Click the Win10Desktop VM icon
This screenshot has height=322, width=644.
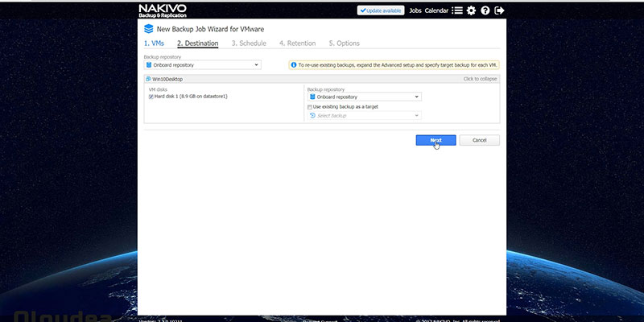tap(148, 79)
